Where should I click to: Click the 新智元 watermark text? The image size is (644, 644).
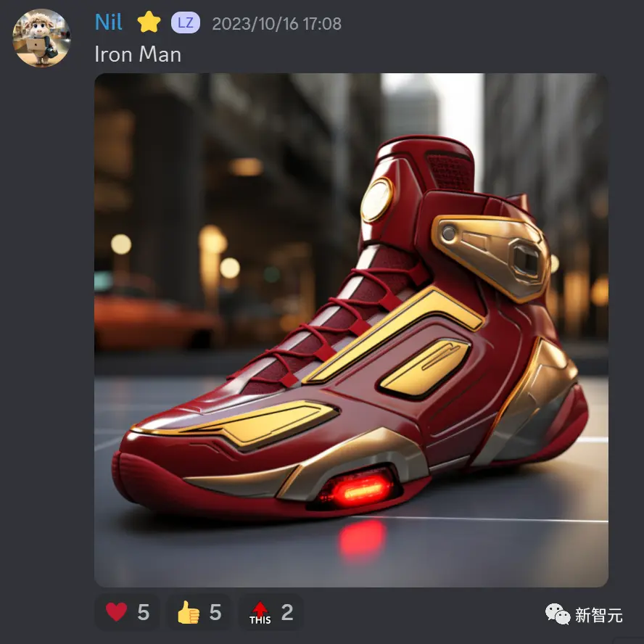pos(598,615)
